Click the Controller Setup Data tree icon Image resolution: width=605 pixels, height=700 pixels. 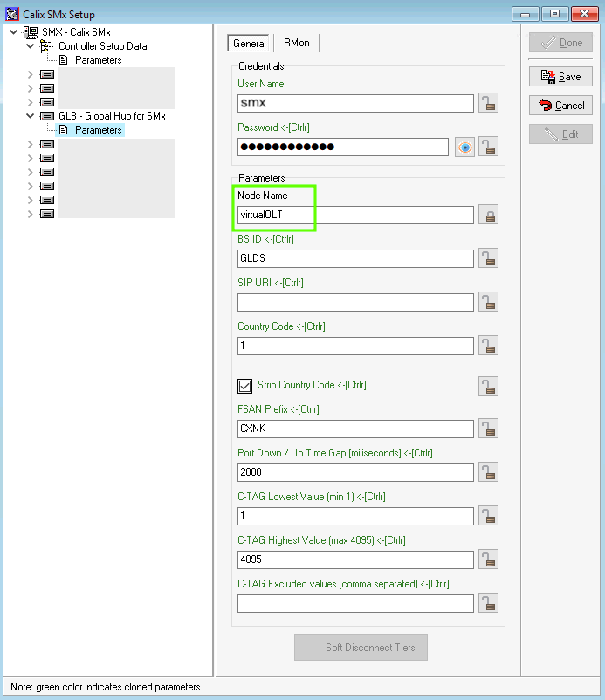point(46,46)
